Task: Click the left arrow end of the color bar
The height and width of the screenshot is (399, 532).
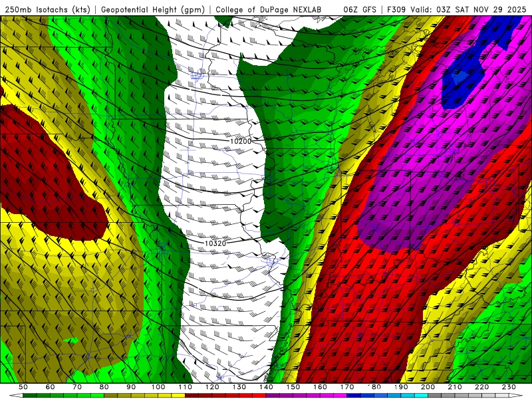Action: pos(16,395)
